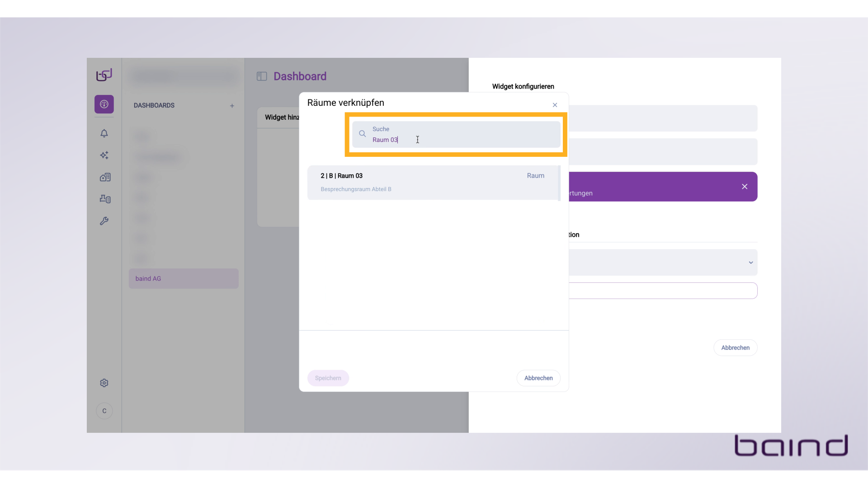Screen dimensions: 868x488
Task: Open the wrench tools icon
Action: pyautogui.click(x=104, y=221)
